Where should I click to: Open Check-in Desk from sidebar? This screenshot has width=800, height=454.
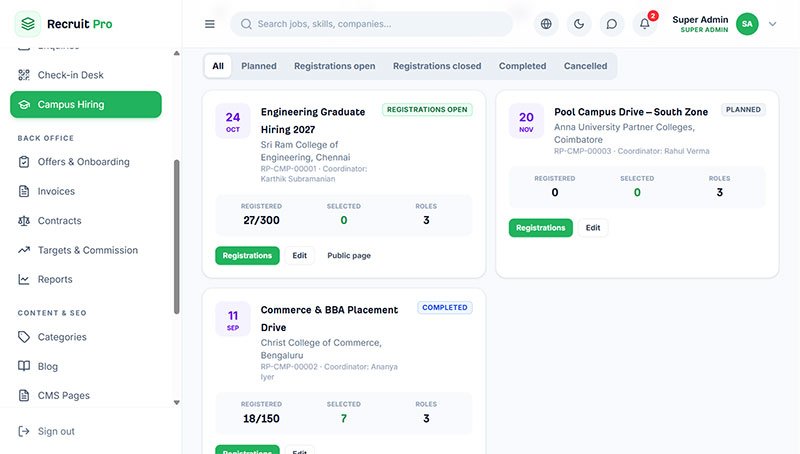[x=86, y=75]
